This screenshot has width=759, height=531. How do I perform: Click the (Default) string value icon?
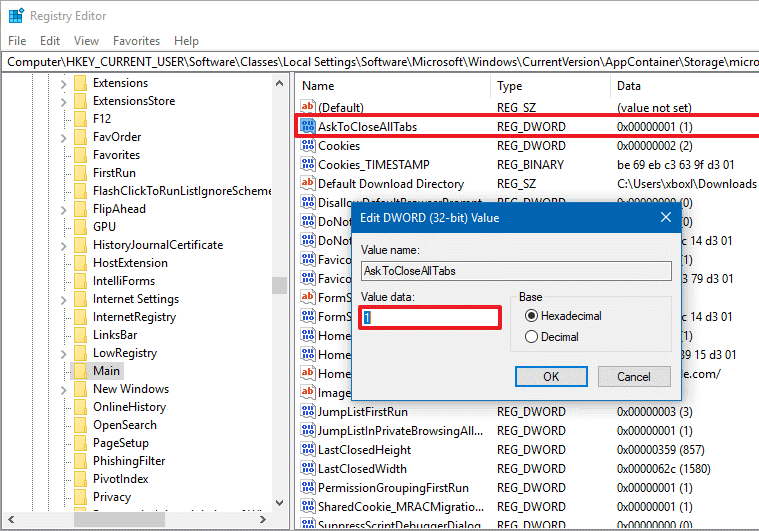click(307, 106)
